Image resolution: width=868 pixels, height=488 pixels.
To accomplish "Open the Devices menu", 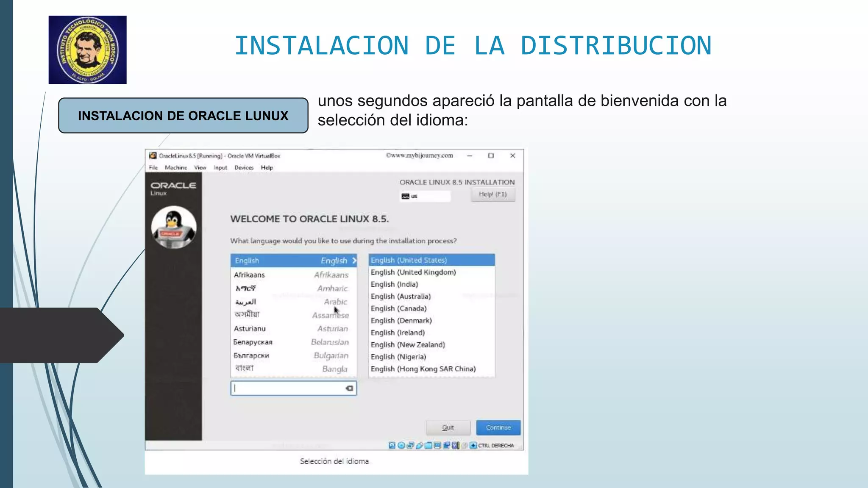I will tap(244, 168).
